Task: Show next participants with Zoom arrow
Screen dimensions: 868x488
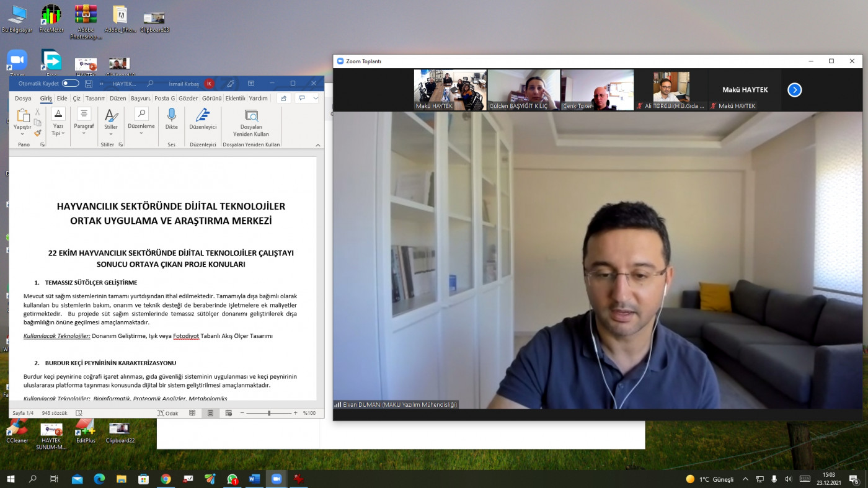Action: pyautogui.click(x=795, y=90)
